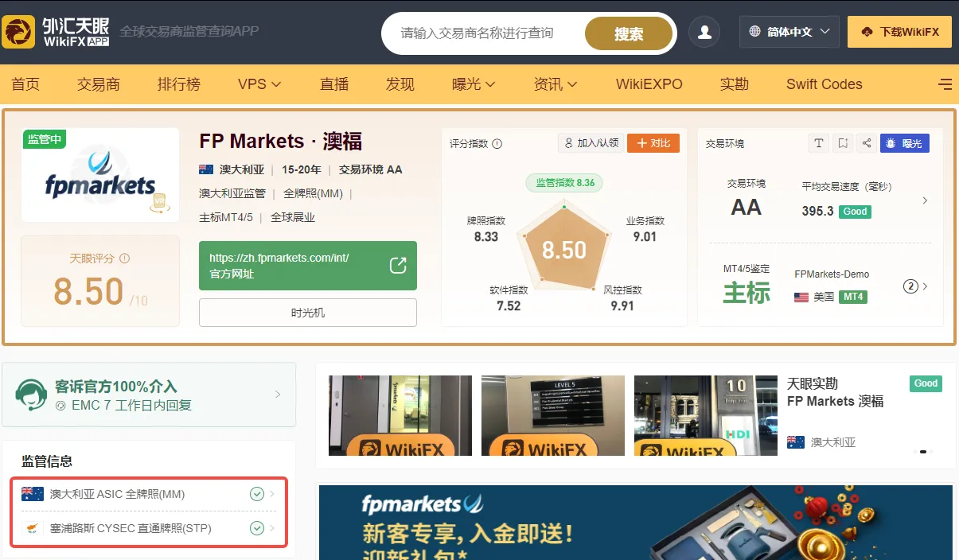This screenshot has height=560, width=959.
Task: Expand the 客诉官方100%介入 arrow
Action: (278, 394)
